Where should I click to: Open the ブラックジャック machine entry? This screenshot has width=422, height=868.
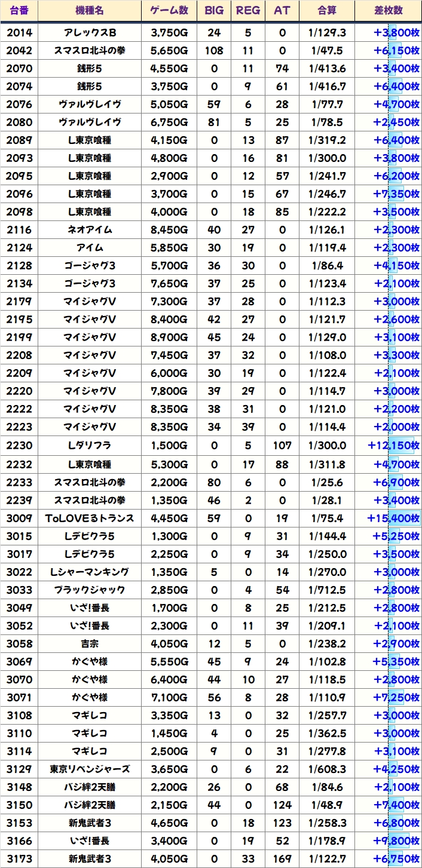(90, 590)
